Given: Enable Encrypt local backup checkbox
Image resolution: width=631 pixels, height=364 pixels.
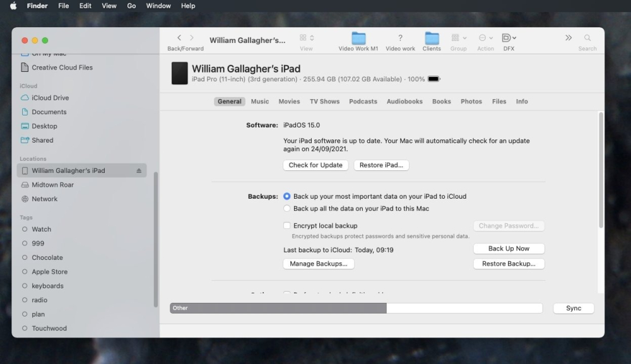Looking at the screenshot, I should coord(287,225).
